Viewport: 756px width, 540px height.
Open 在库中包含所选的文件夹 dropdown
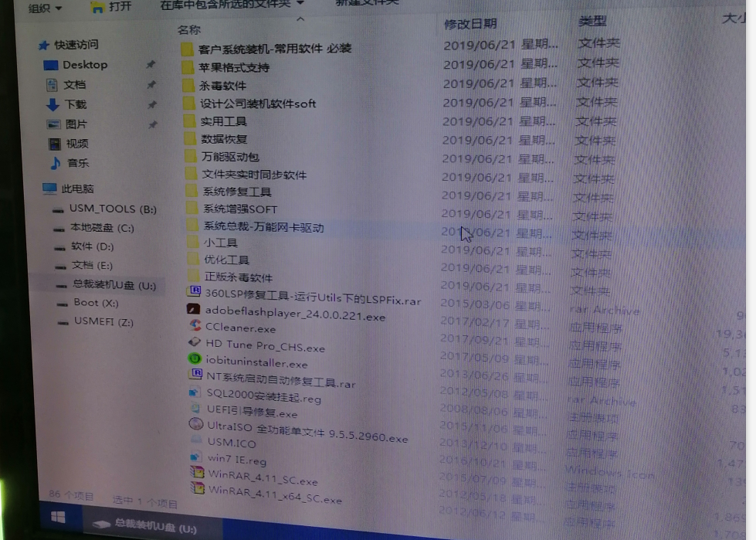232,5
